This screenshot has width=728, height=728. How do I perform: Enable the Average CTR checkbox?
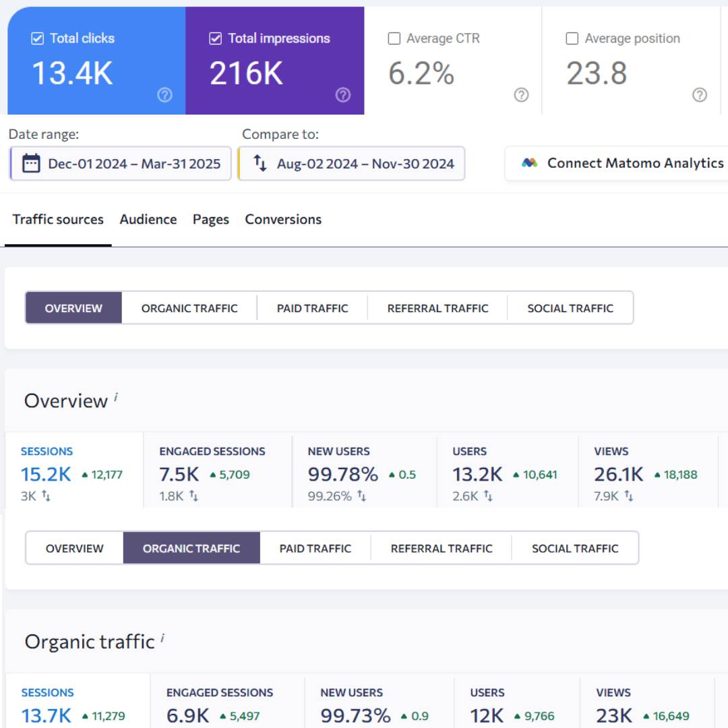pyautogui.click(x=394, y=38)
